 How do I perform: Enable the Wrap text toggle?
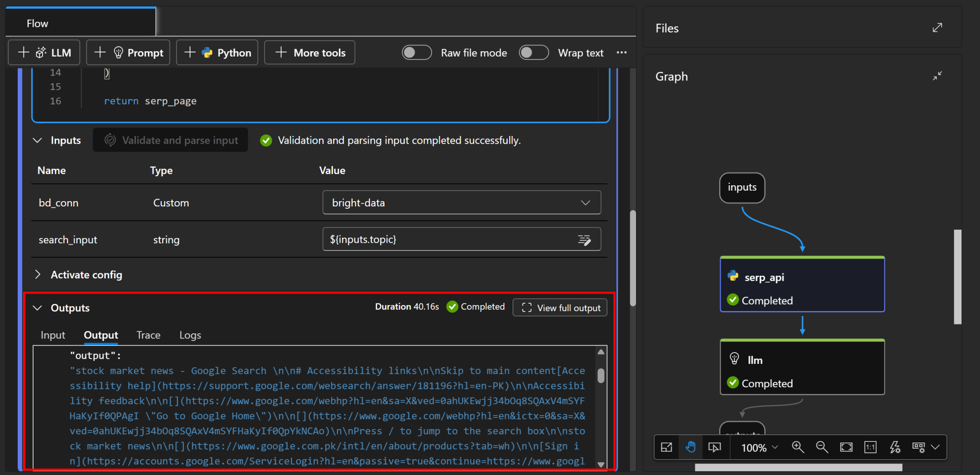tap(534, 53)
